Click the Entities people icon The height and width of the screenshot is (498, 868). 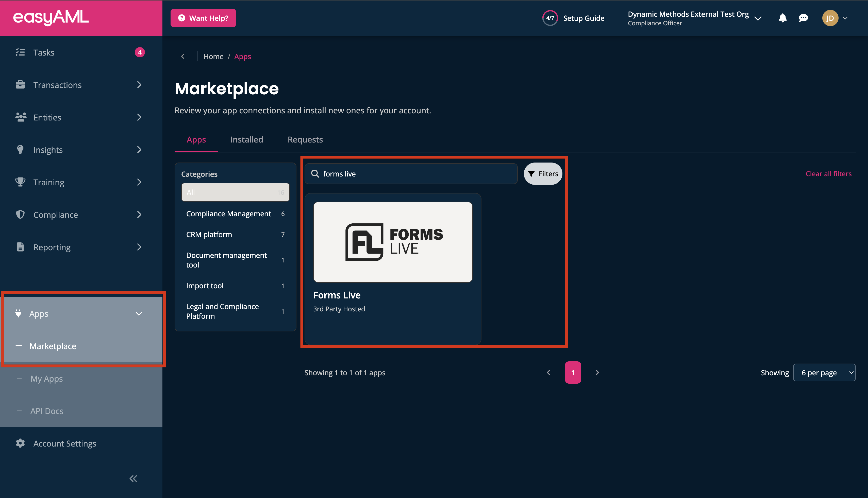click(21, 117)
